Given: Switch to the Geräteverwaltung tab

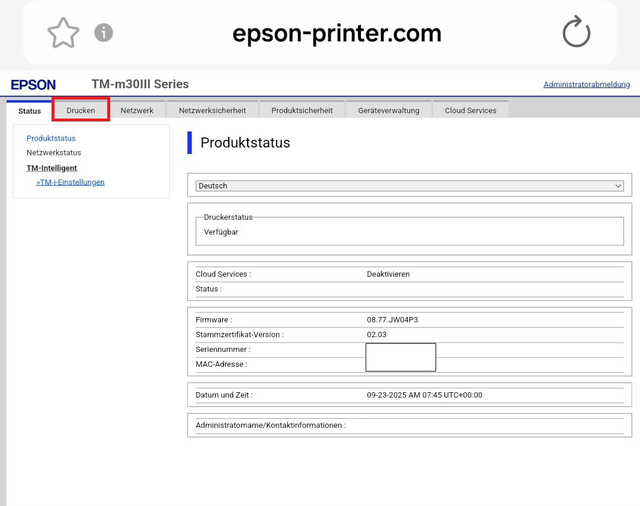Looking at the screenshot, I should tap(389, 110).
